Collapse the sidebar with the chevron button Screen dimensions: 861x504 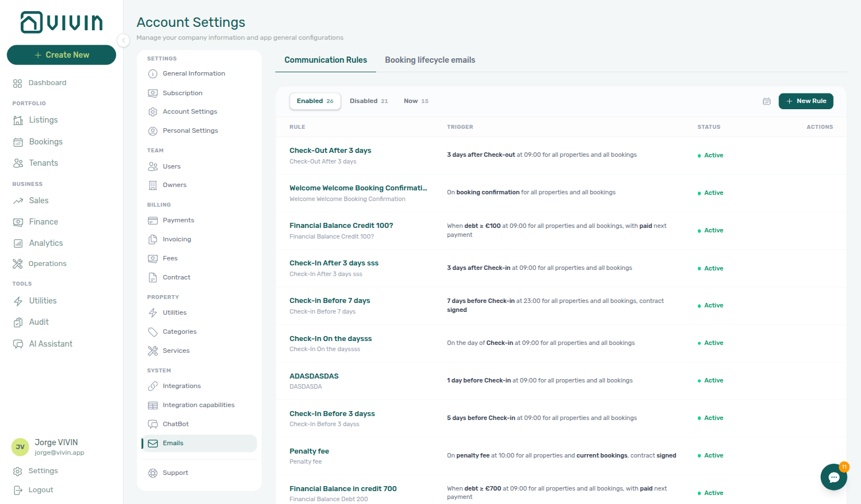coord(123,40)
